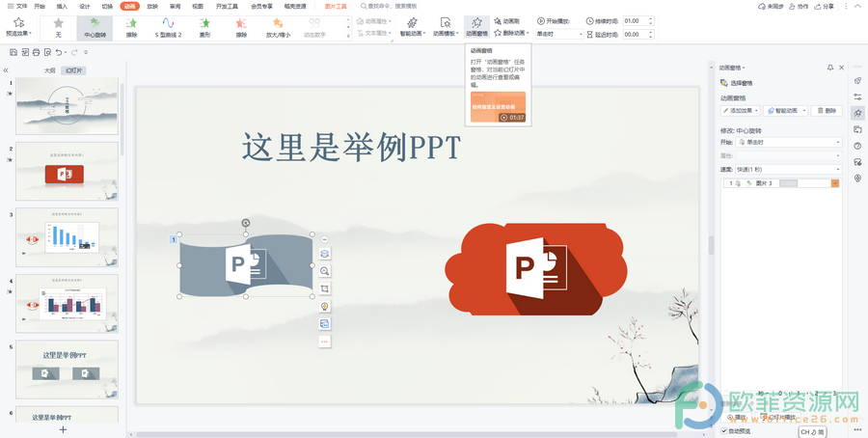
Task: Switch to the 放映 tab
Action: (152, 7)
